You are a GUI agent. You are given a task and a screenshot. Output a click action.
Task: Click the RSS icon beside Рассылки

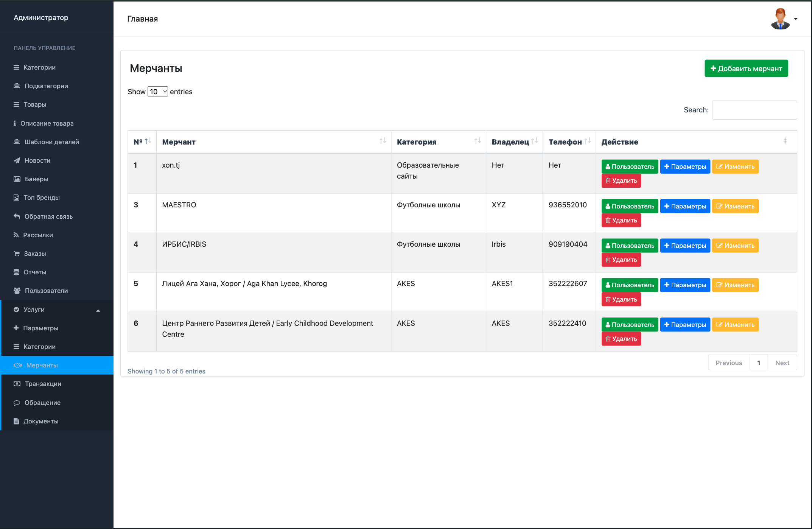(x=16, y=235)
